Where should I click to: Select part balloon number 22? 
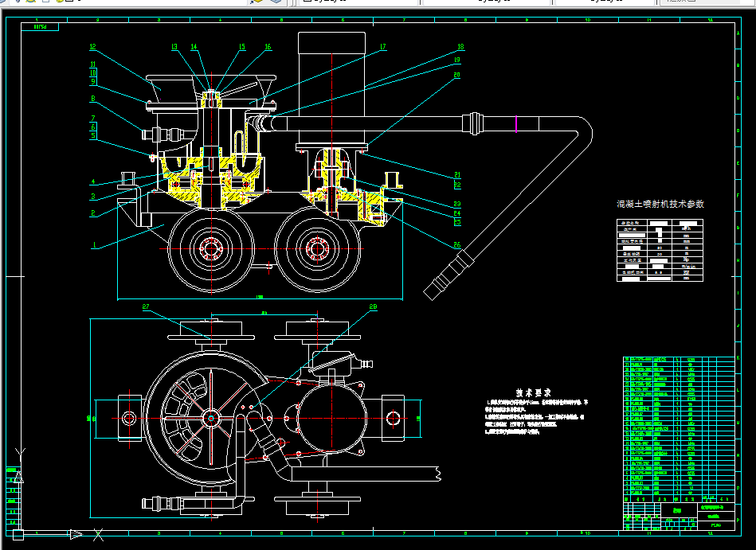point(457,185)
